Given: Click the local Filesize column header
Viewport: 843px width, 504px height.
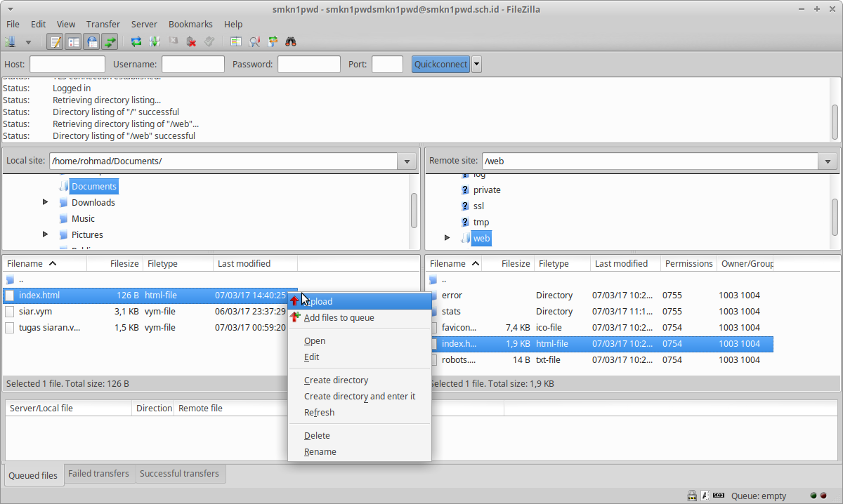Looking at the screenshot, I should point(115,263).
